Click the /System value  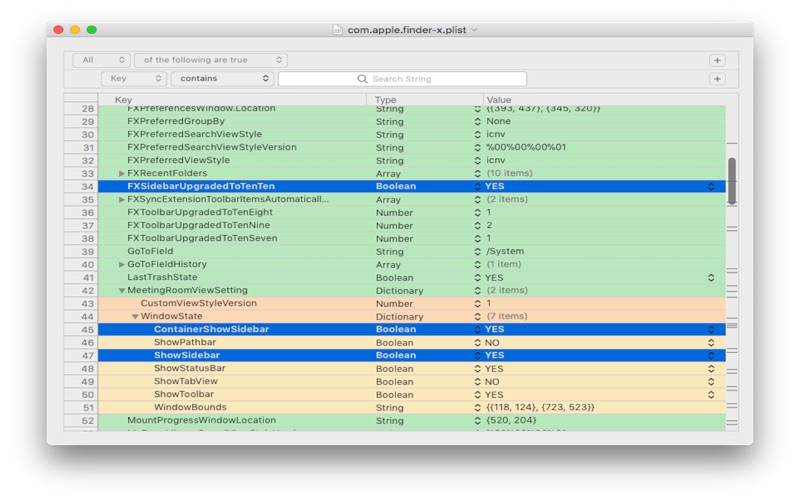tap(505, 251)
